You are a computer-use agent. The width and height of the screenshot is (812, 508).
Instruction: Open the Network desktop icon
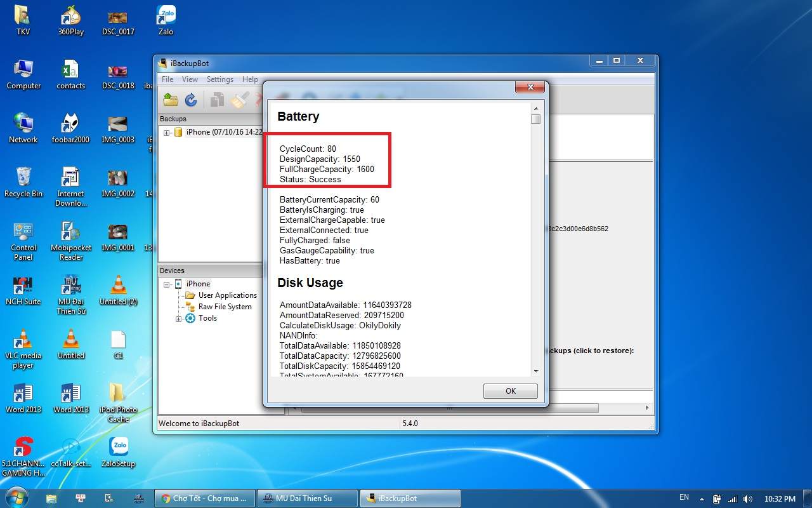coord(23,129)
